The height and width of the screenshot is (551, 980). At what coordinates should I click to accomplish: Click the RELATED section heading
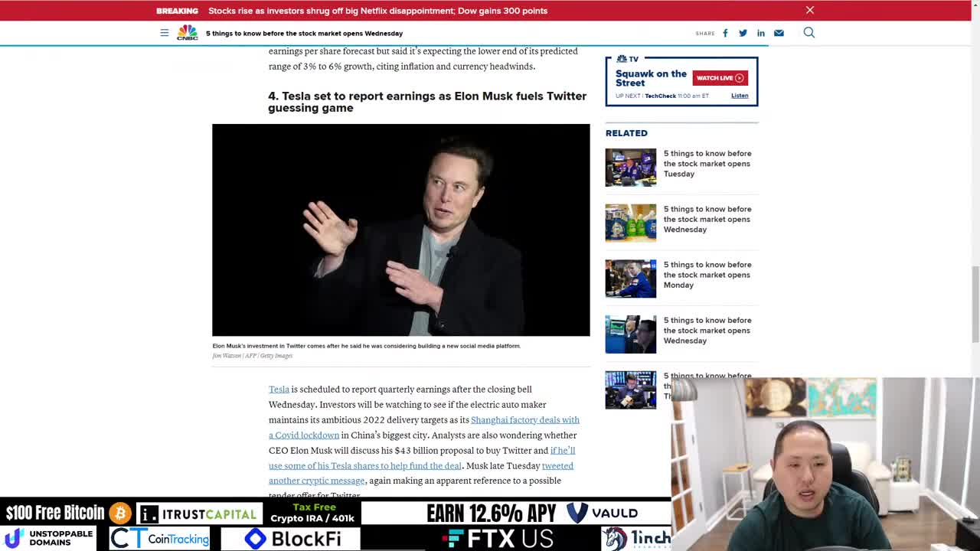626,133
